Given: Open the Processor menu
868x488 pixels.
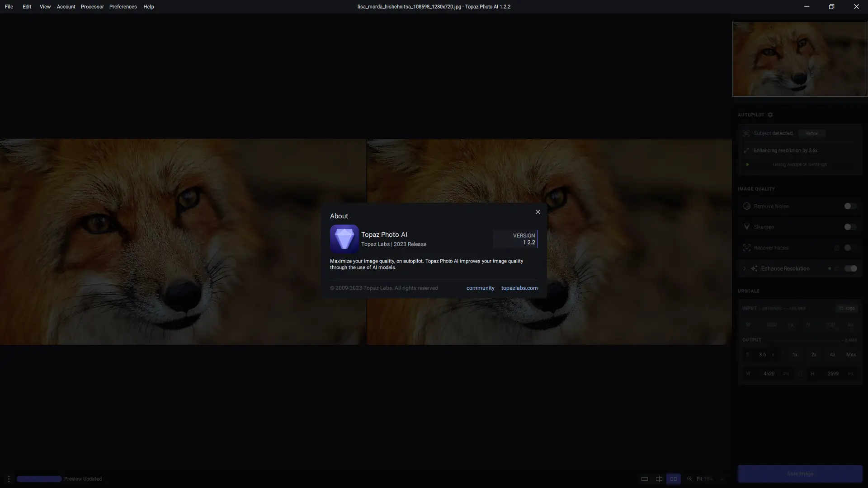Looking at the screenshot, I should click(92, 7).
